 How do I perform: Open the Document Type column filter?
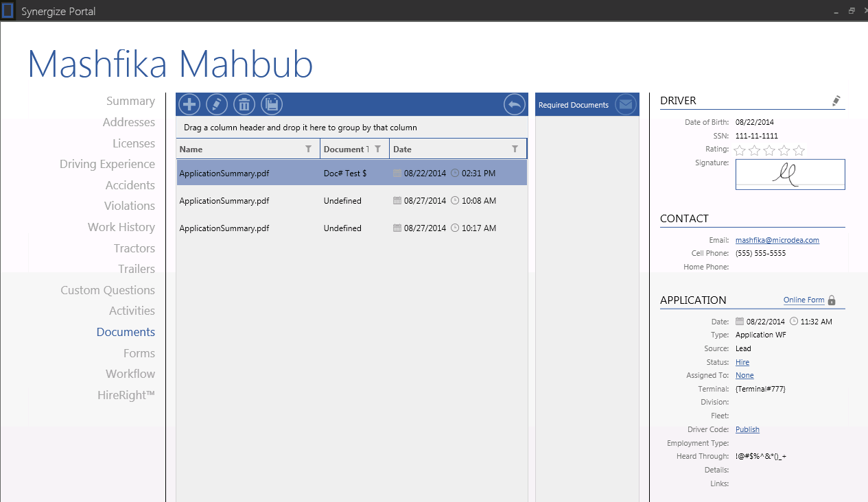tap(377, 149)
